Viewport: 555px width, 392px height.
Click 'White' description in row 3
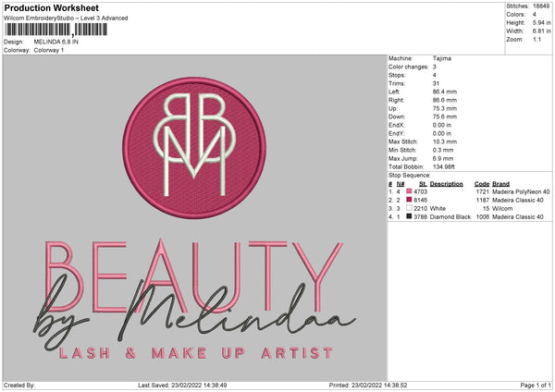tap(438, 208)
